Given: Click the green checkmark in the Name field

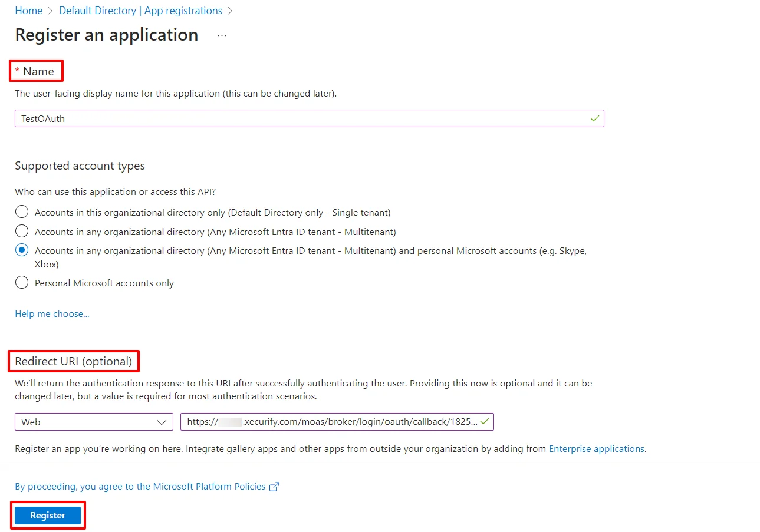Looking at the screenshot, I should (595, 118).
